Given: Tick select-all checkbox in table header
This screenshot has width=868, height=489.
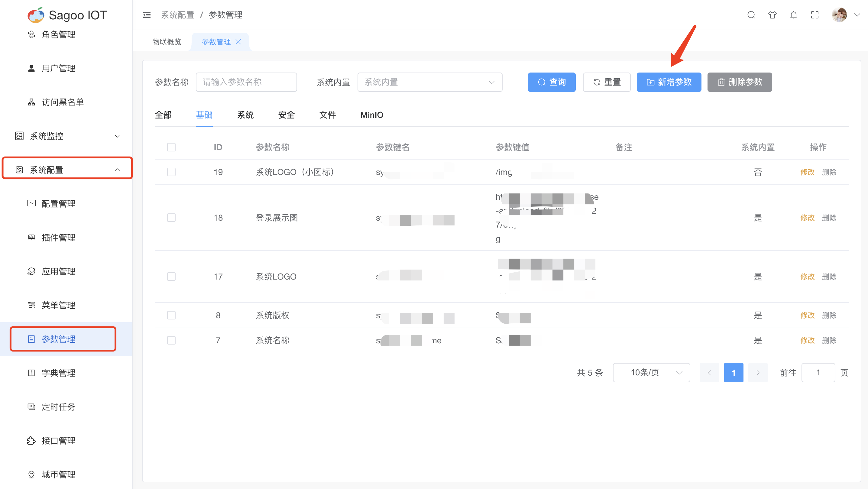Looking at the screenshot, I should (171, 147).
